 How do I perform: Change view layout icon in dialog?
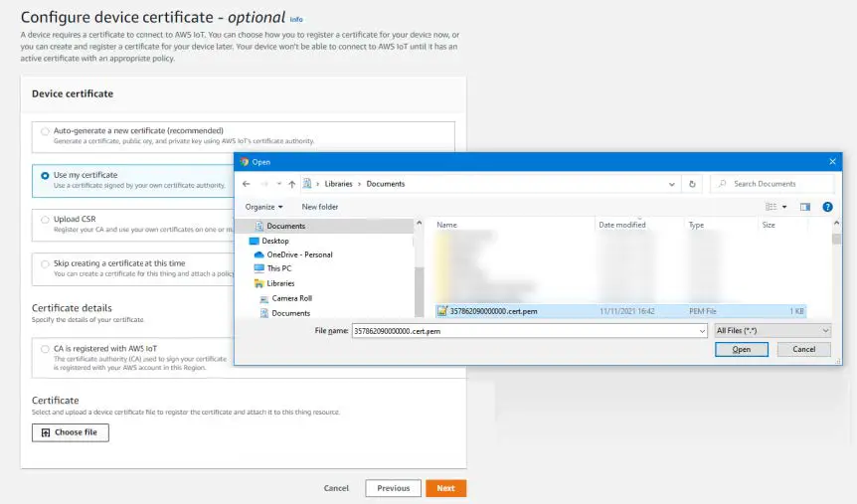(771, 207)
